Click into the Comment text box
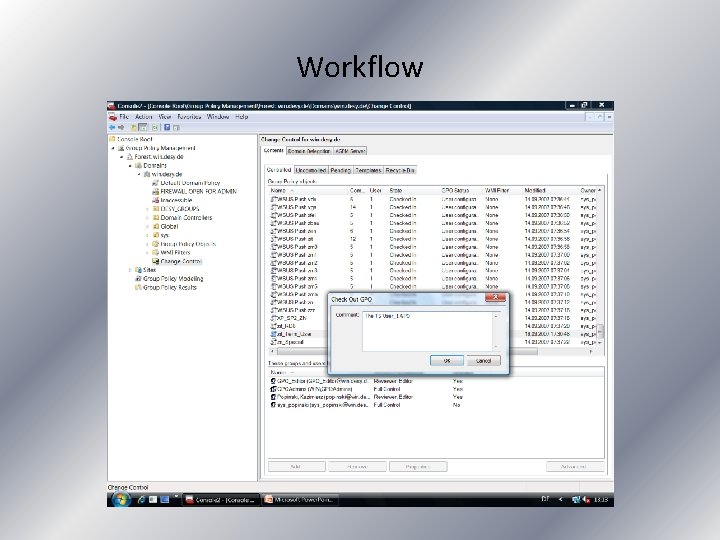 [428, 332]
